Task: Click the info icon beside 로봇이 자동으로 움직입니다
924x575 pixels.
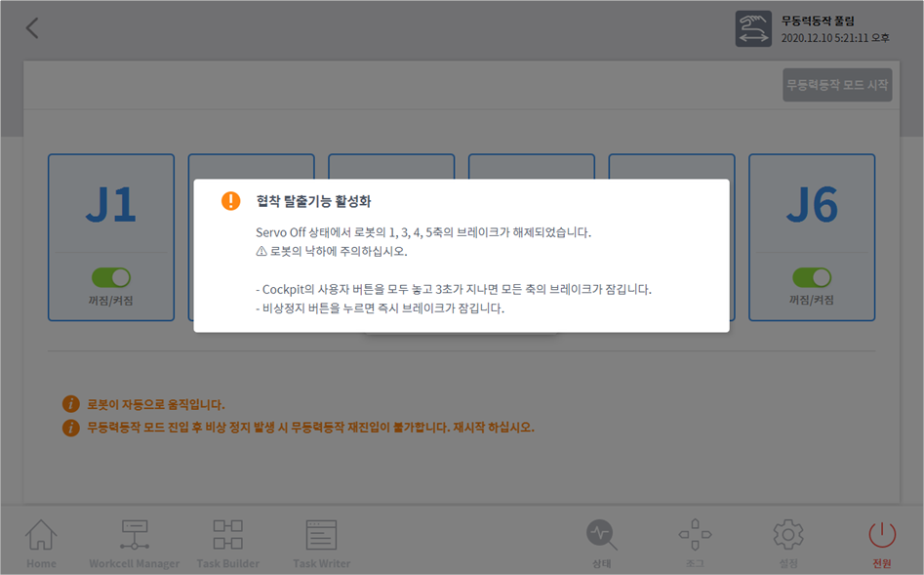Action: coord(70,404)
